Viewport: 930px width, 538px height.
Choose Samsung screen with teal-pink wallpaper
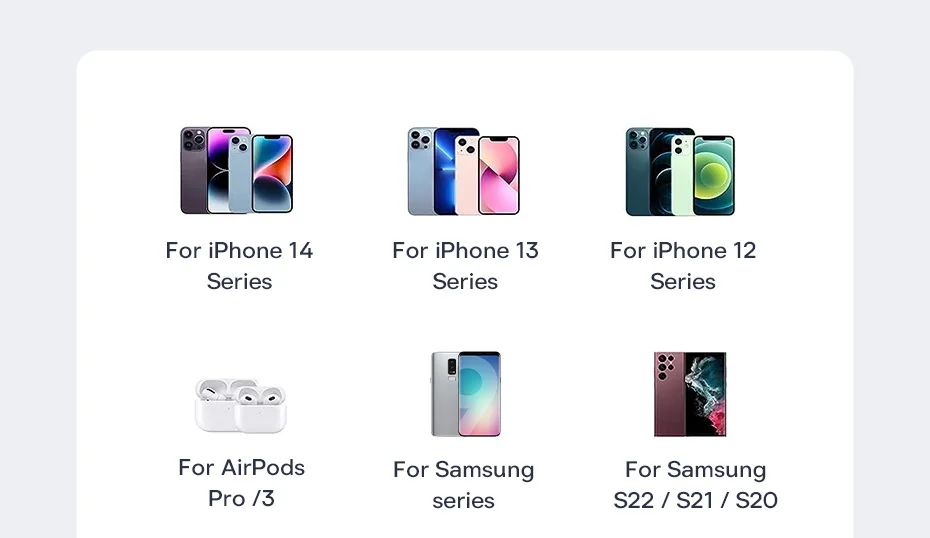[479, 394]
